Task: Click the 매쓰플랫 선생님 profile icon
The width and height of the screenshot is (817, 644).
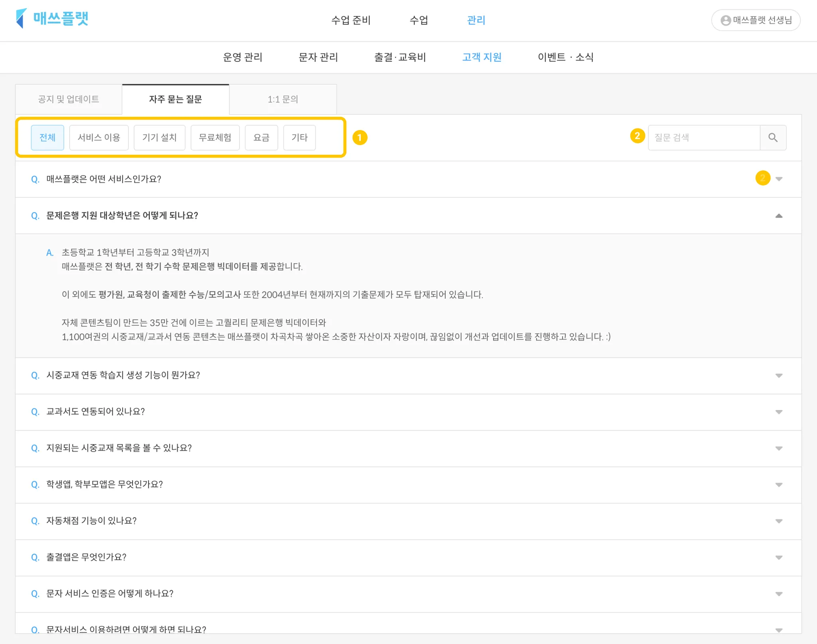Action: tap(726, 20)
